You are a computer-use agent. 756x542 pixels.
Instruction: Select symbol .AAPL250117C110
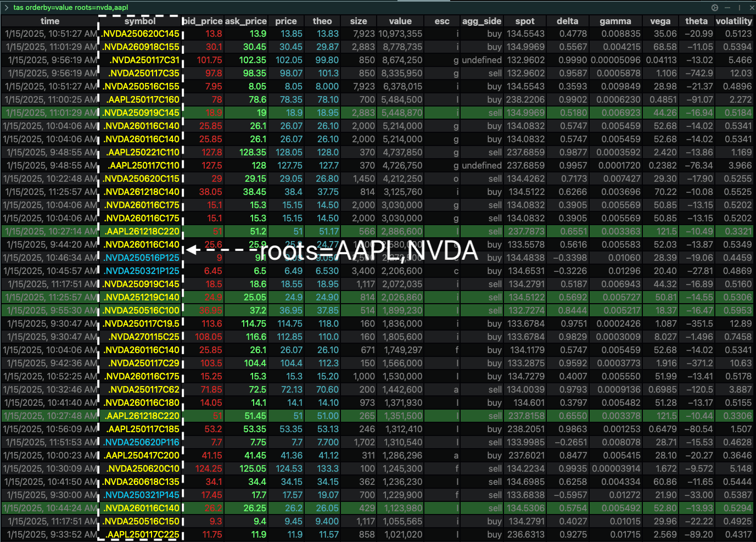[143, 165]
